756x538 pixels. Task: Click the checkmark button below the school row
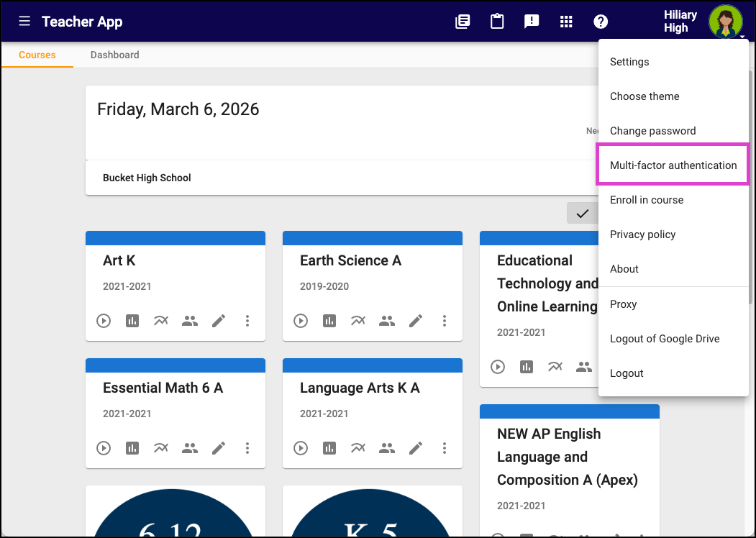point(583,213)
